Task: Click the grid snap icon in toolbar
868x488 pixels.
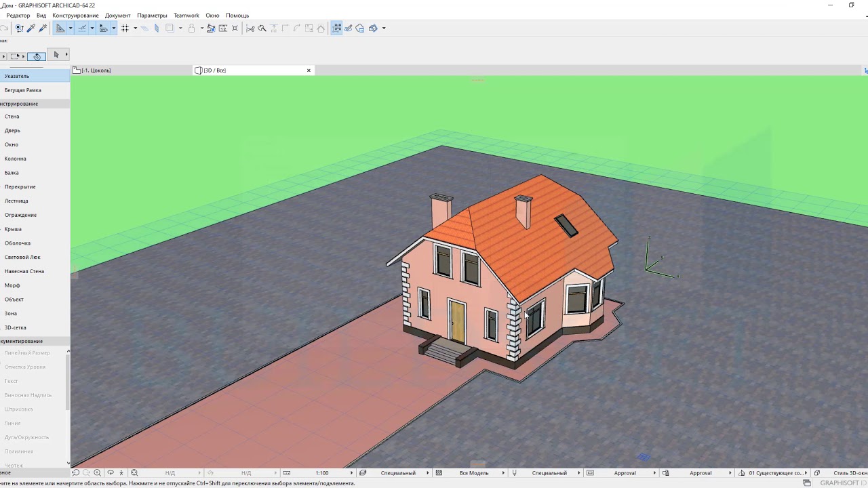Action: [x=125, y=28]
